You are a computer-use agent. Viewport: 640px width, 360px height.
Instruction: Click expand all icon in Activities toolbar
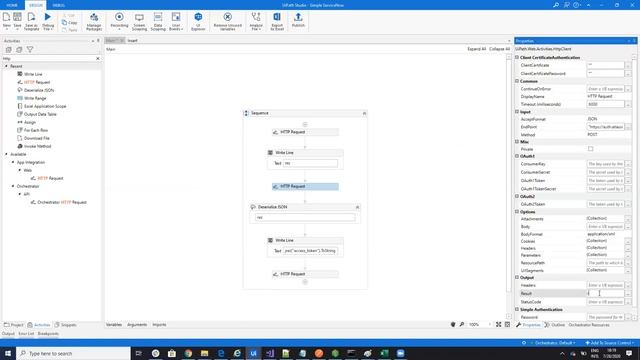click(x=9, y=49)
